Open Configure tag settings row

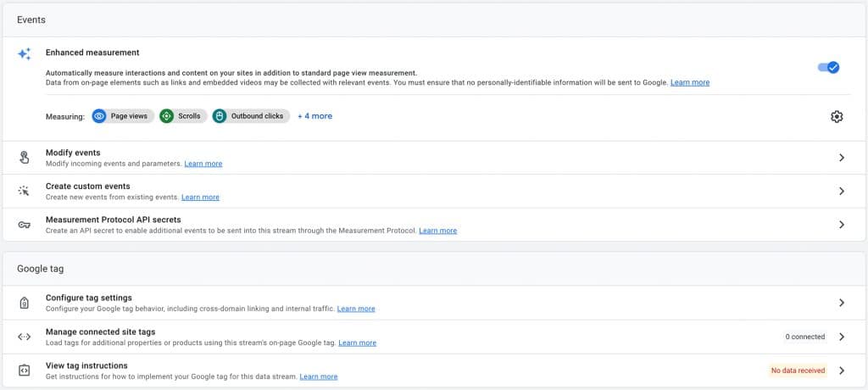[x=434, y=303]
